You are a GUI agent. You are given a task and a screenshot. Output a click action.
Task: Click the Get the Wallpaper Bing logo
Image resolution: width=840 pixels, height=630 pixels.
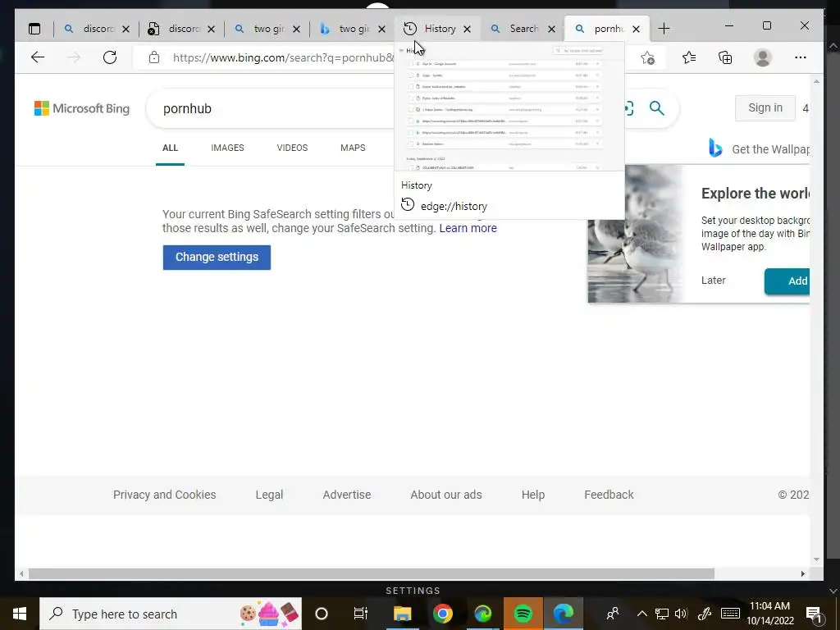[x=715, y=148]
